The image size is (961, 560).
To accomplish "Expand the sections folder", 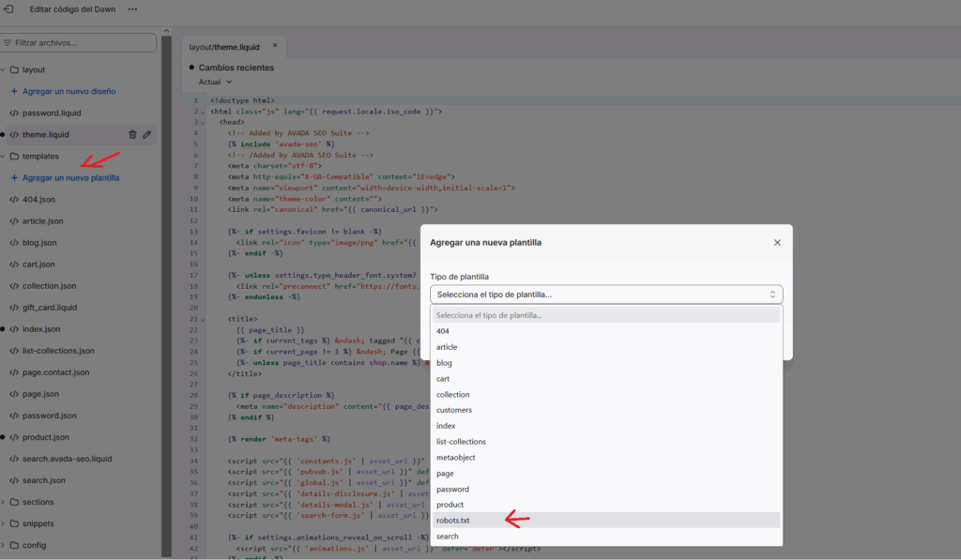I will 5,502.
